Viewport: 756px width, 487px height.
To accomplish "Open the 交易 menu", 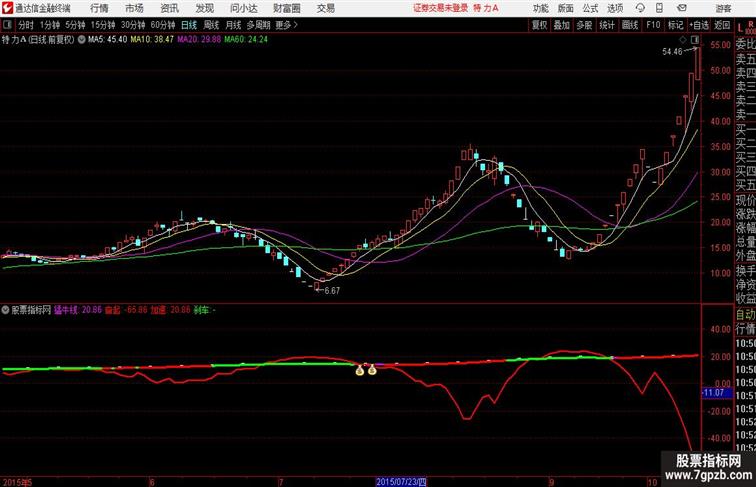I will click(326, 8).
